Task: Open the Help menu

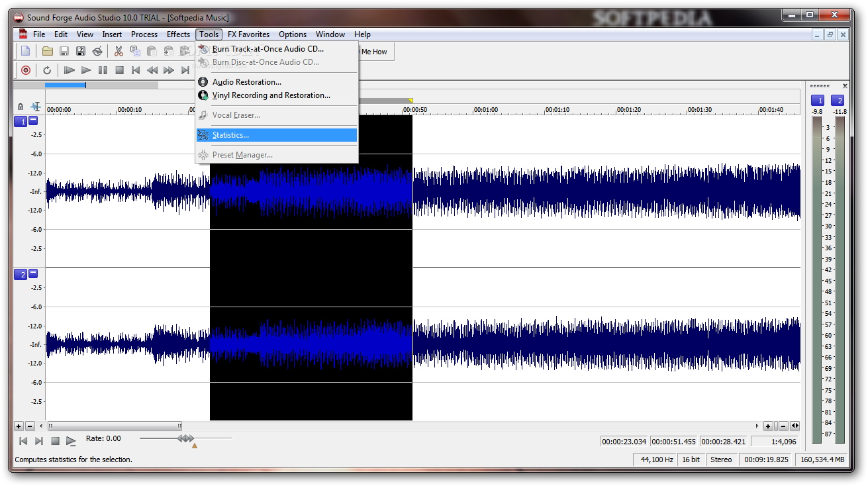Action: (x=362, y=34)
